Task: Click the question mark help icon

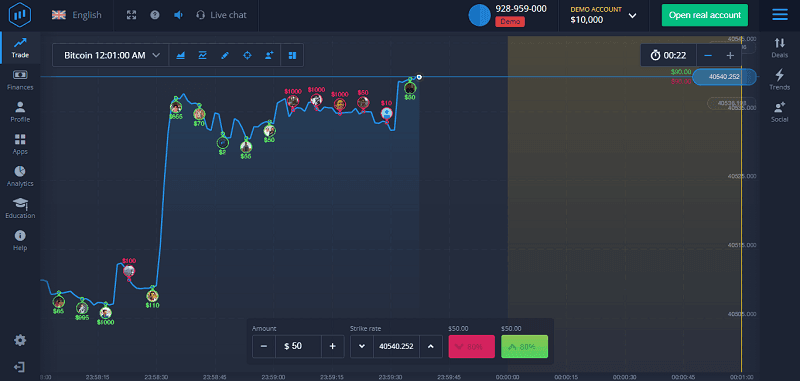Action: click(155, 15)
